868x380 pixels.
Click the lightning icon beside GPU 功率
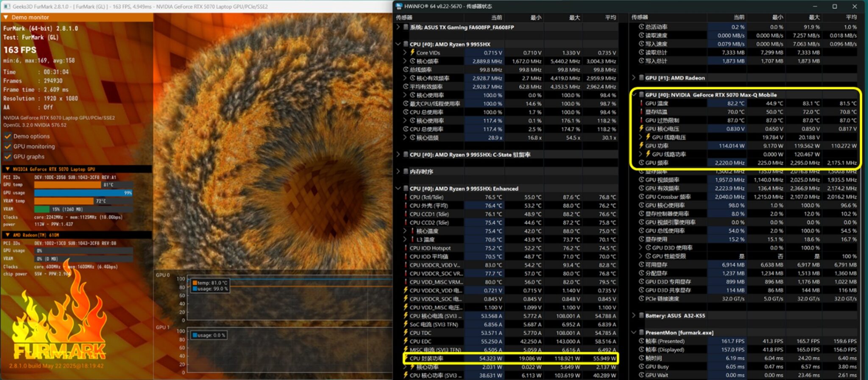pyautogui.click(x=641, y=146)
